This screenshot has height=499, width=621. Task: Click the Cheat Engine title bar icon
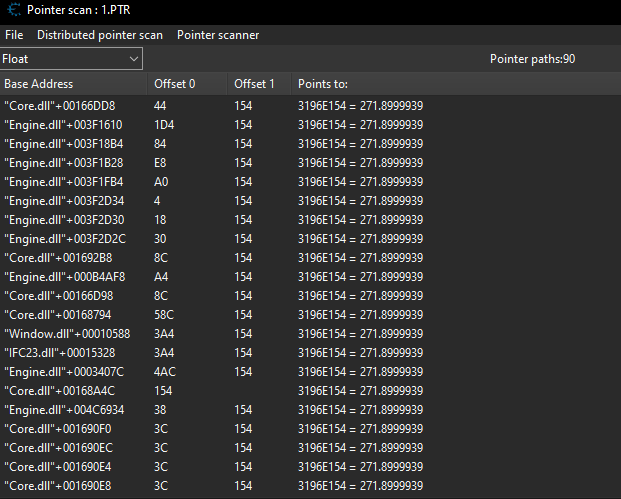point(12,9)
